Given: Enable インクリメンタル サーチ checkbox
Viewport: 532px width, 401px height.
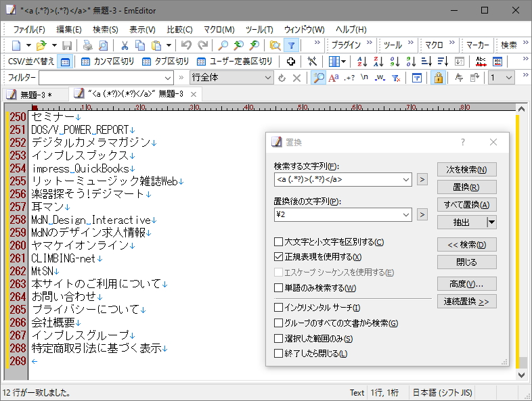Looking at the screenshot, I should pos(278,308).
